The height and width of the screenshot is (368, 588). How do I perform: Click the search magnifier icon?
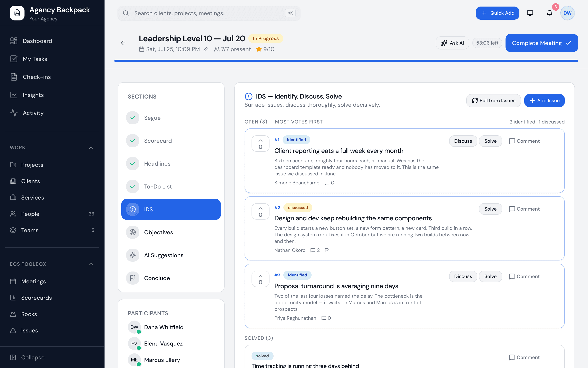click(x=126, y=13)
